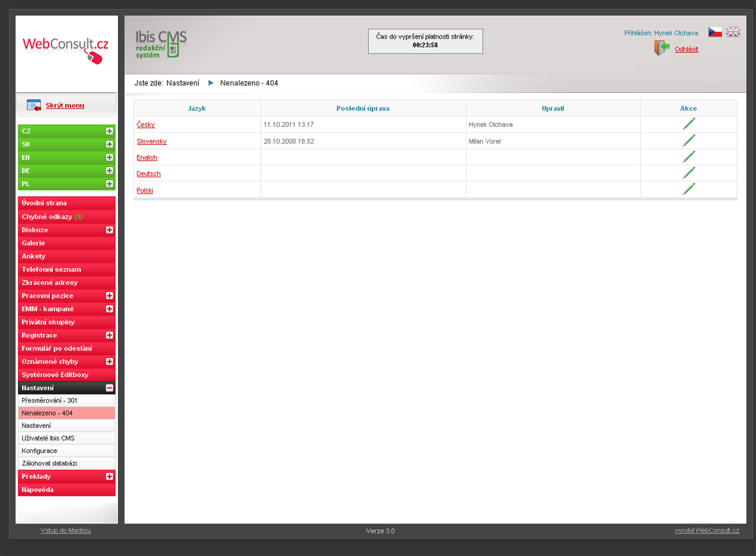
Task: Click the Skrýt menu link
Action: point(64,106)
